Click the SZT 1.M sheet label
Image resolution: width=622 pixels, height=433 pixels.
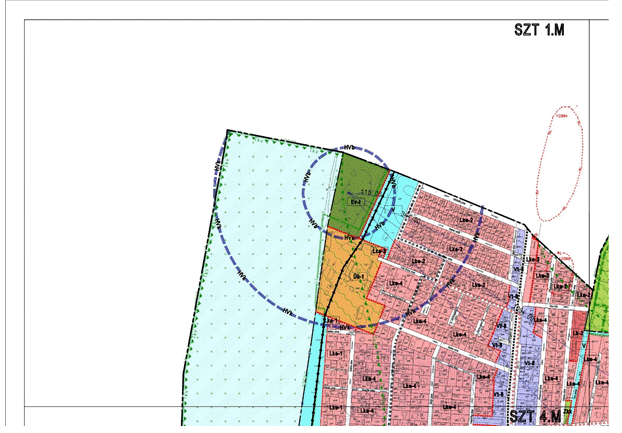(x=540, y=31)
